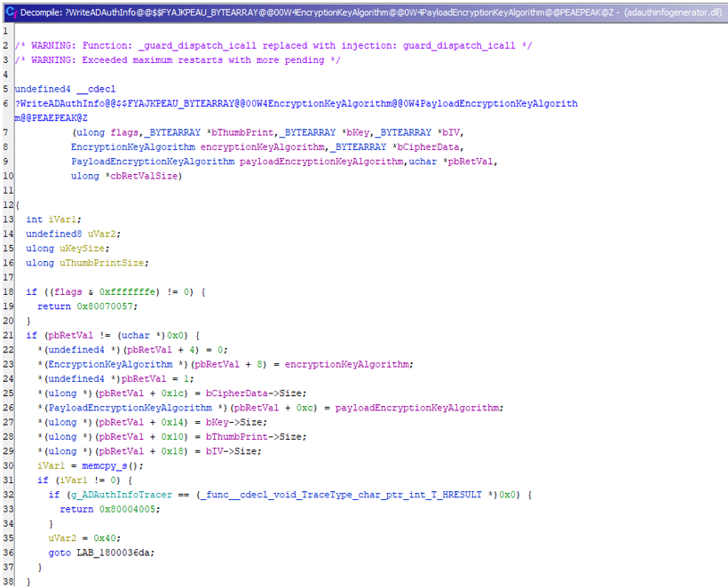The height and width of the screenshot is (588, 728).
Task: Click the __cdecl calling convention keyword
Action: [96, 89]
